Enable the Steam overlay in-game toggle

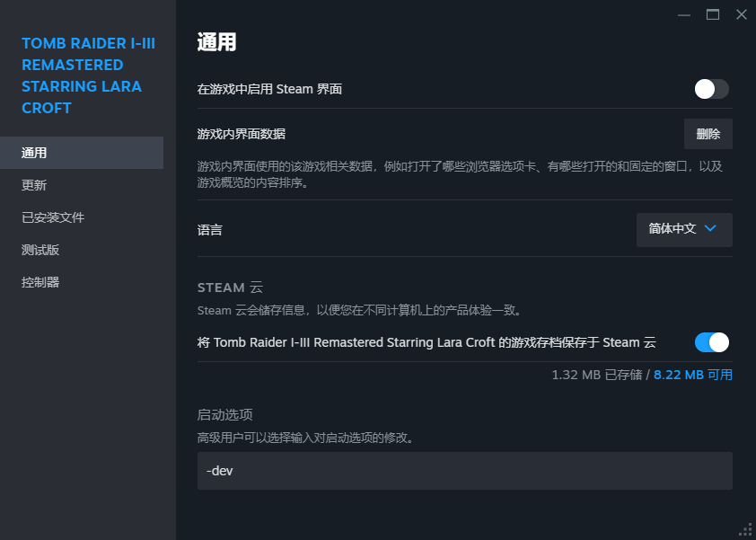pos(711,89)
